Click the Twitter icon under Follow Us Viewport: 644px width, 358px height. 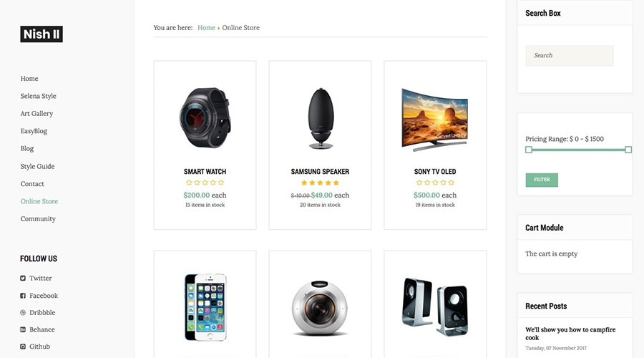click(23, 279)
